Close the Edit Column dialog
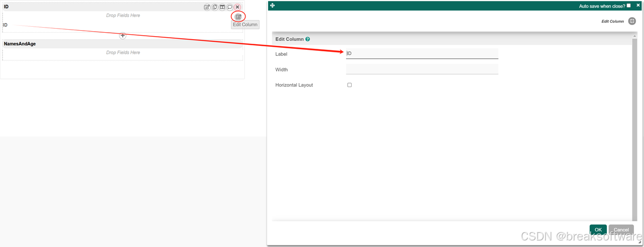This screenshot has width=644, height=247. [638, 5]
